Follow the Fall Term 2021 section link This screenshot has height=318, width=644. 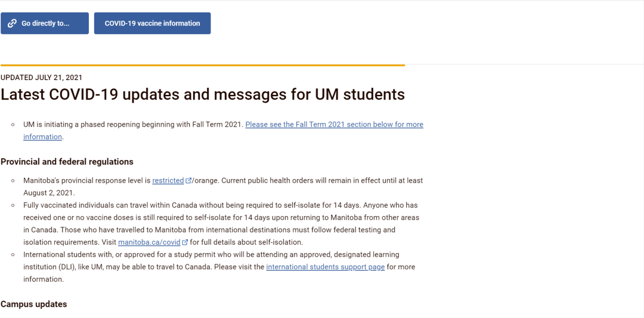[223, 130]
